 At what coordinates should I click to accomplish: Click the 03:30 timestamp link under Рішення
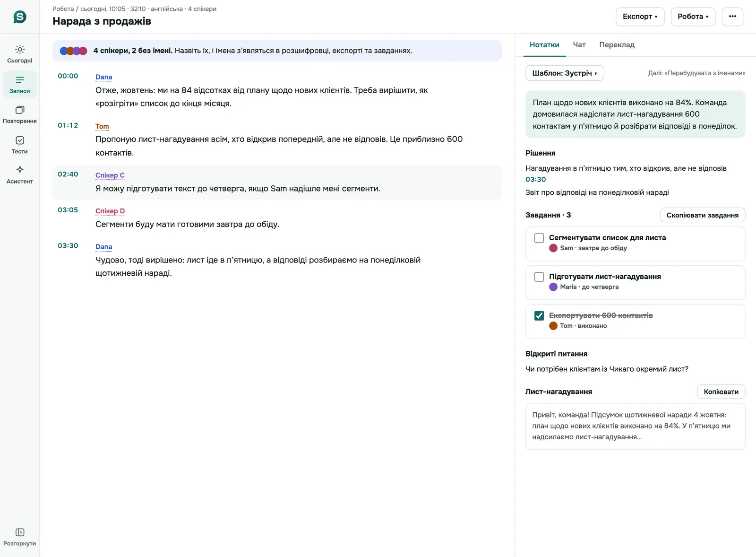[x=535, y=179]
